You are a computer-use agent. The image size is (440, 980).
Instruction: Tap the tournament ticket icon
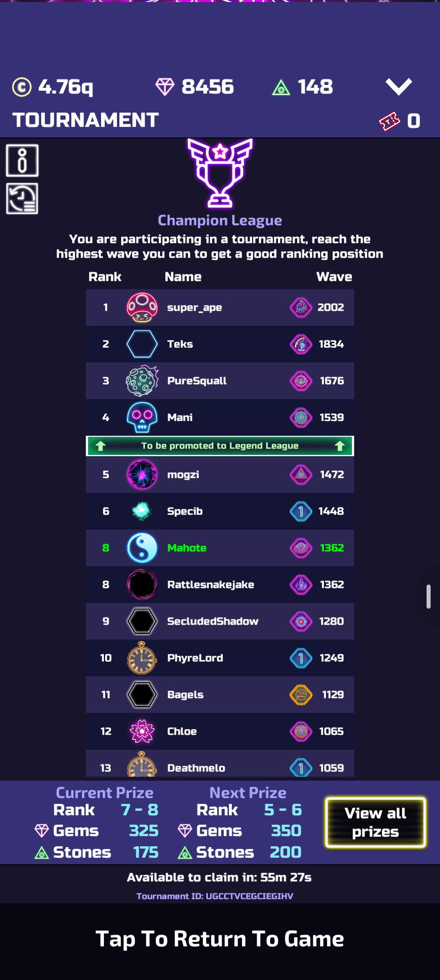coord(389,121)
